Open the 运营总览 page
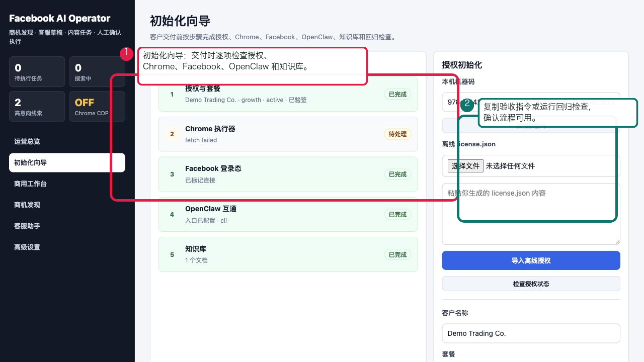Screen dimensions: 644x362 point(67,142)
